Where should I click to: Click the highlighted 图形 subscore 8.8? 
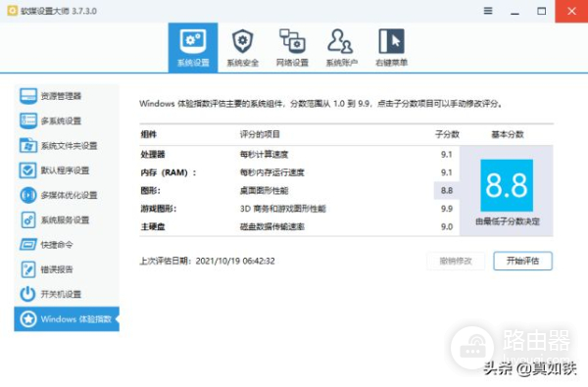click(x=446, y=190)
